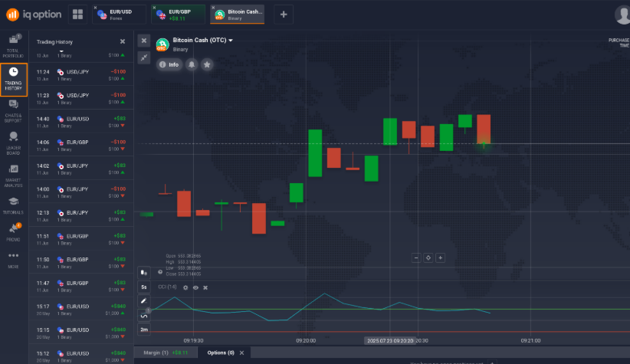Select the pencil drawing tool on chart
The height and width of the screenshot is (364, 630).
coord(144,301)
